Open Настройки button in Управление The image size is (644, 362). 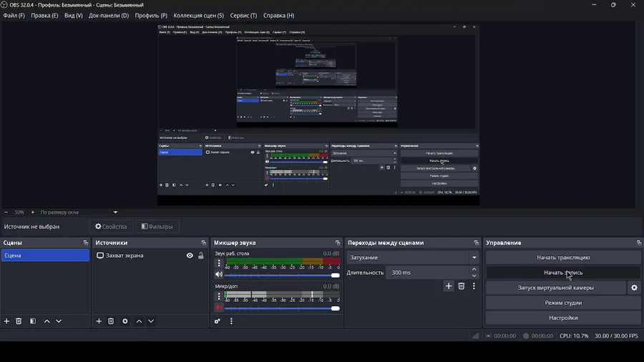(x=563, y=318)
